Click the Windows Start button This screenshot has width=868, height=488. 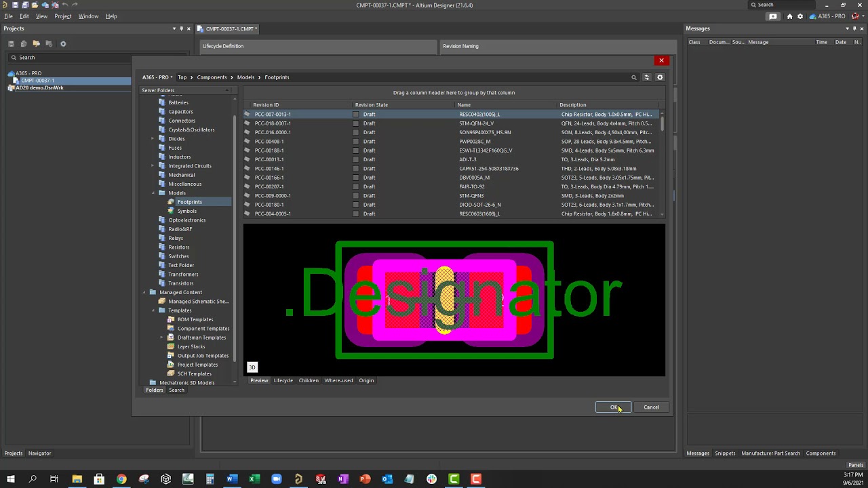pos(11,479)
